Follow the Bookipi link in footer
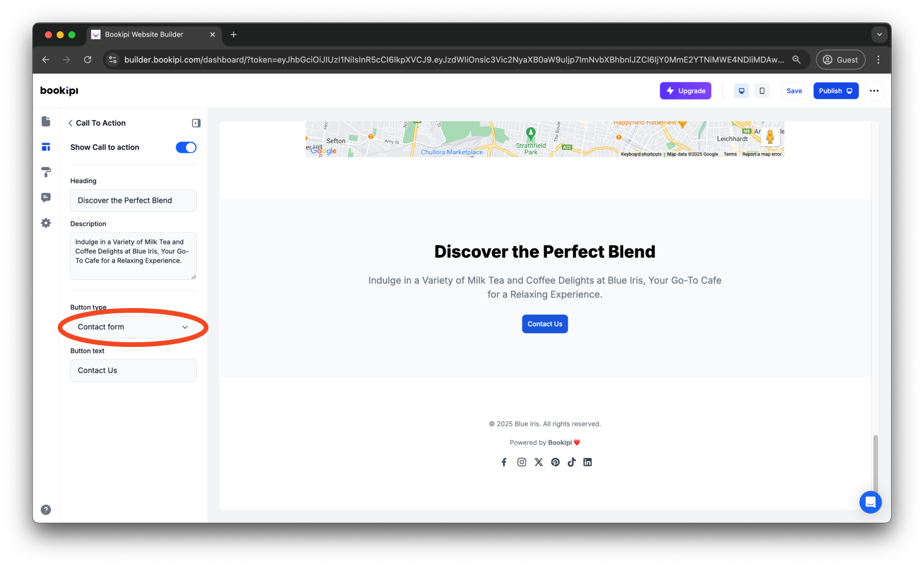 [560, 442]
